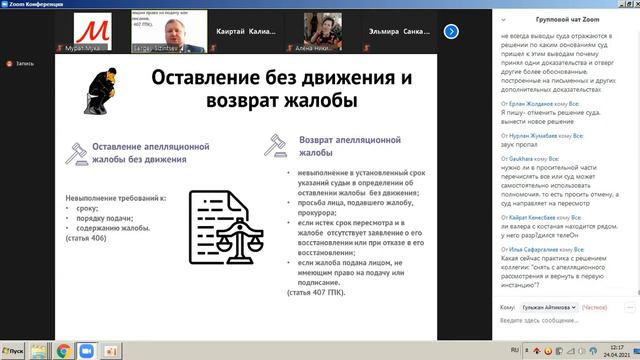The height and width of the screenshot is (360, 640).
Task: Select the Sergey Sizintsev video tile
Action: 169,31
